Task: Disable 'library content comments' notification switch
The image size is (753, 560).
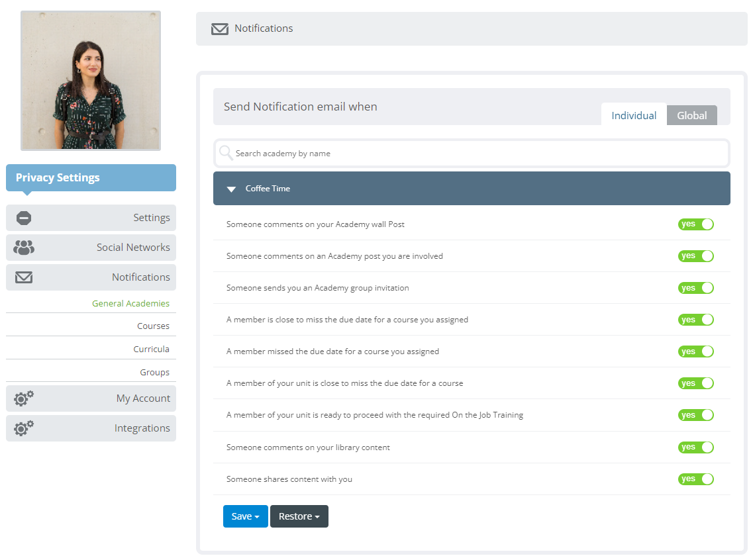Action: (696, 447)
